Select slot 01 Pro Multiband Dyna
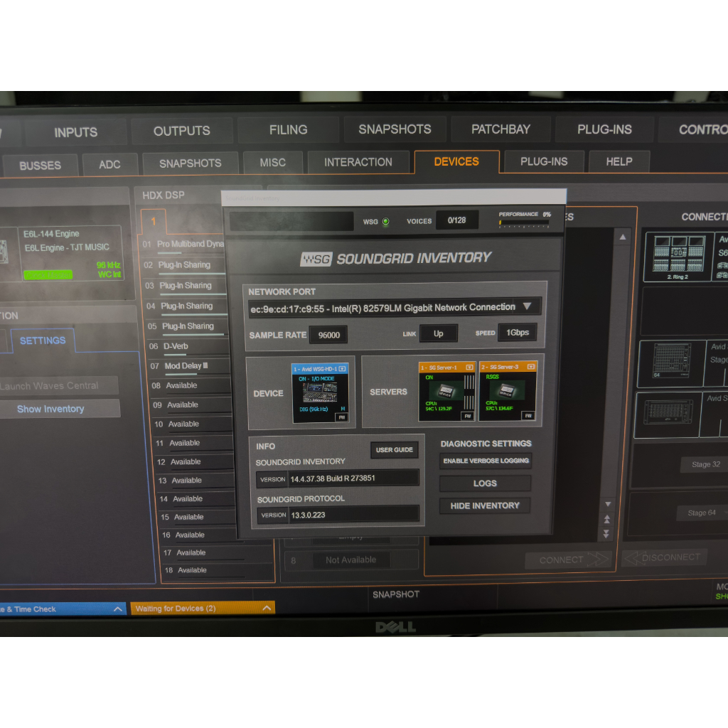The width and height of the screenshot is (728, 728). pyautogui.click(x=183, y=245)
